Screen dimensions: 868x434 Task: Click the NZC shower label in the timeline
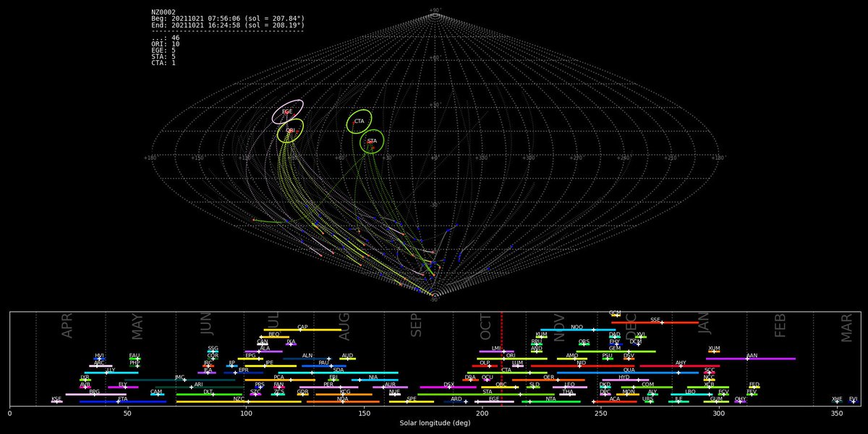(239, 399)
